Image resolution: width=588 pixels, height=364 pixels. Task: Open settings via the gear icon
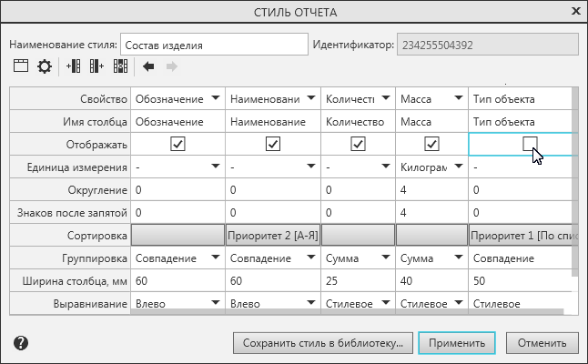tap(44, 66)
